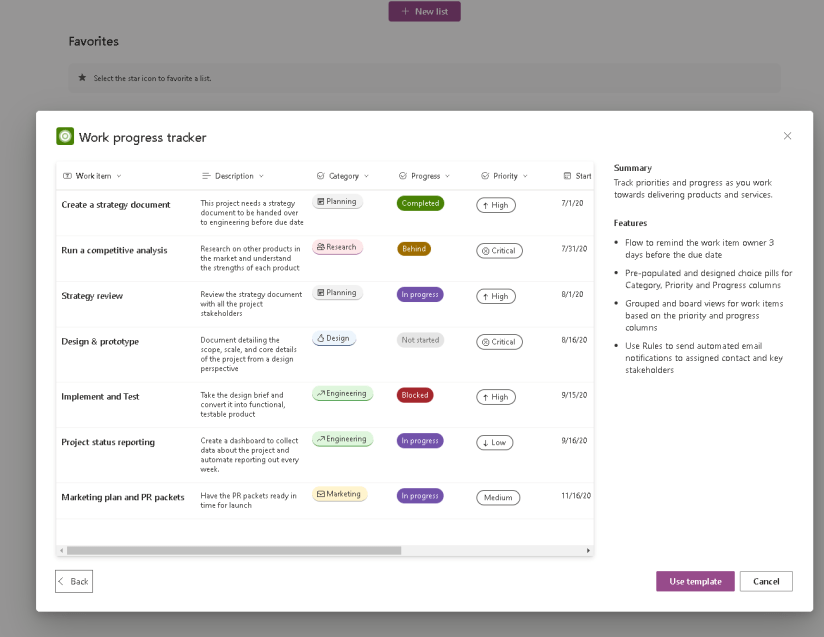Click the New list button at the top

point(424,11)
